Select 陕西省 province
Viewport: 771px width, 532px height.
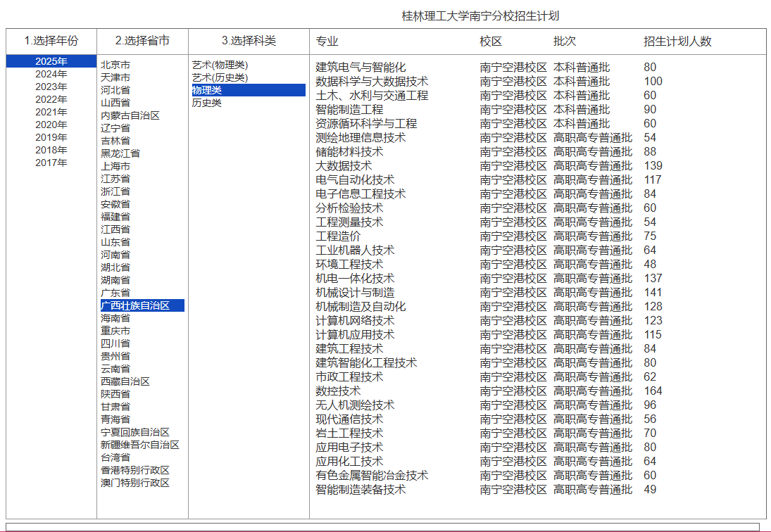115,395
